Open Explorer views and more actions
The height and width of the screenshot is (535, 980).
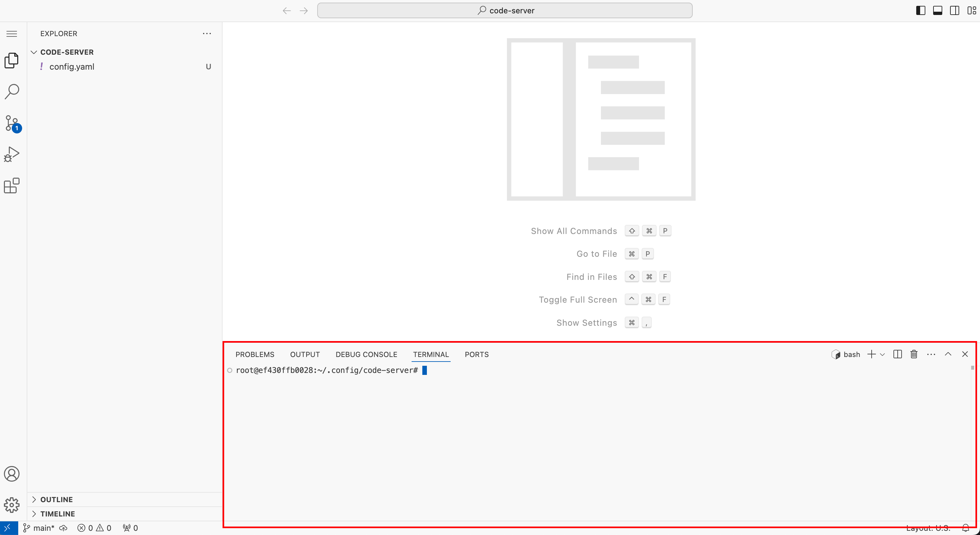click(x=207, y=34)
